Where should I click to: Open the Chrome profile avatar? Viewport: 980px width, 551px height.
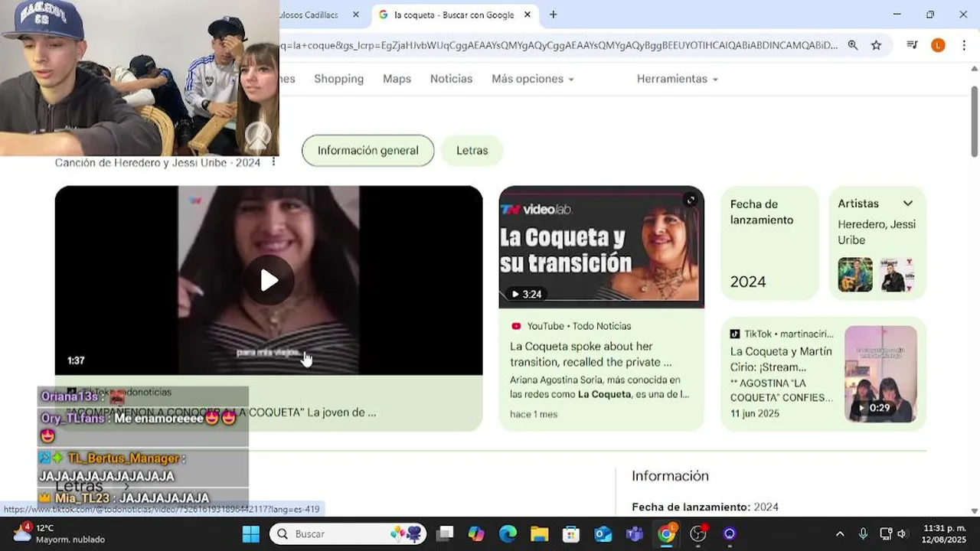(938, 45)
